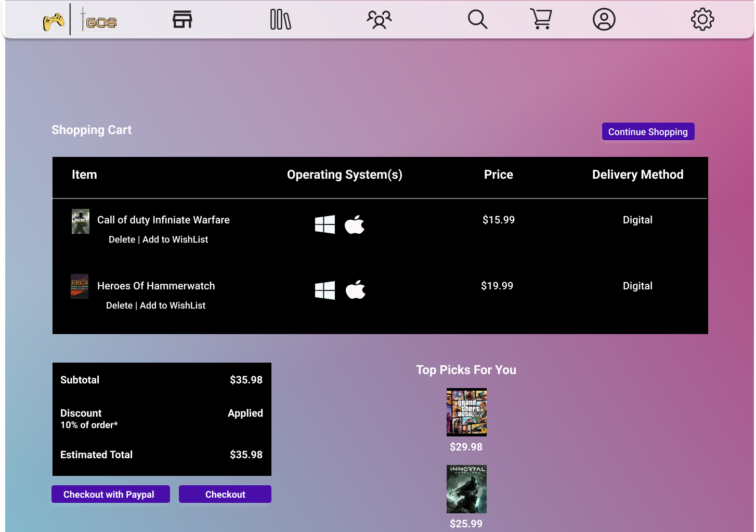Click the search magnifier icon
Viewport: 756px width, 532px height.
[x=477, y=19]
